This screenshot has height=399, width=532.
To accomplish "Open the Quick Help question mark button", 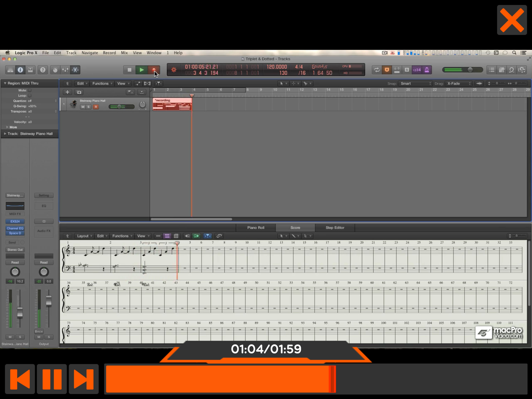I will tap(43, 70).
